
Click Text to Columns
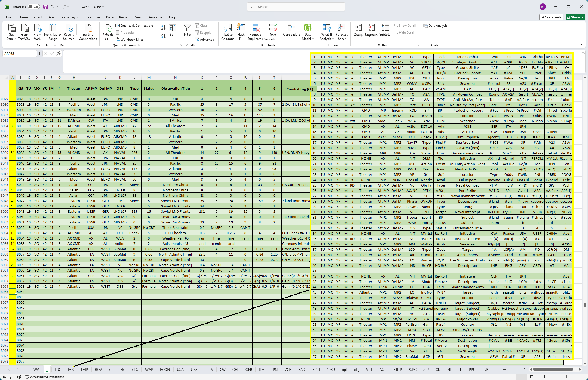228,32
